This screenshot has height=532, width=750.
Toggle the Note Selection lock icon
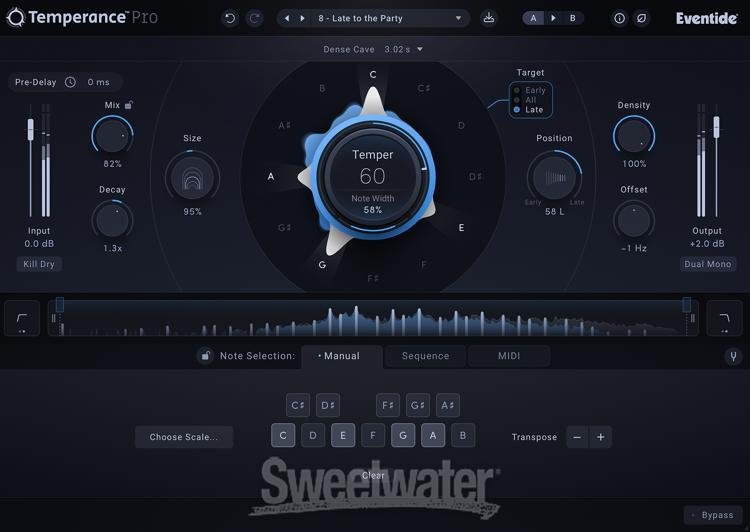(205, 356)
